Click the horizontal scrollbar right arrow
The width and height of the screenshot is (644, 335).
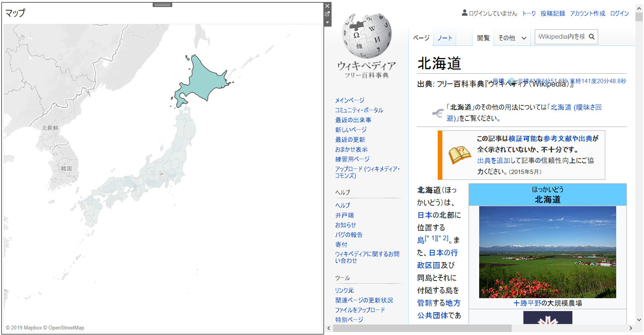click(631, 328)
